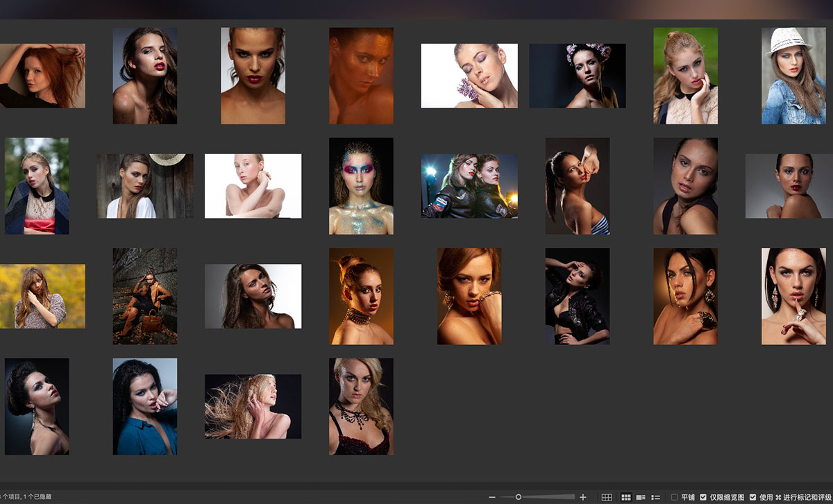Select the blue and pink glitter makeup portrait

(361, 186)
